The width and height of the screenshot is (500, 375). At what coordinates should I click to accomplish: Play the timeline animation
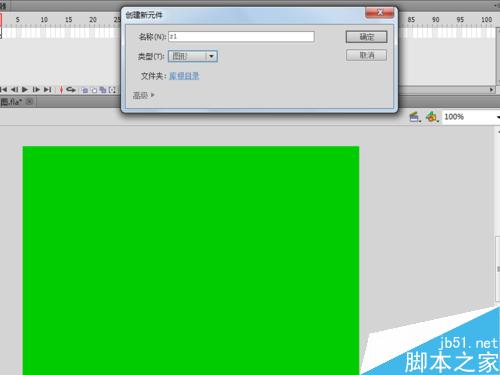click(25, 89)
